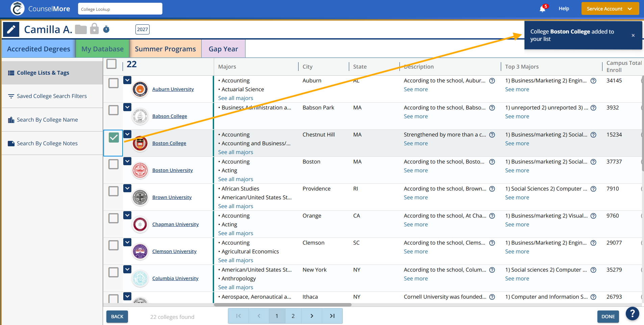The height and width of the screenshot is (325, 644).
Task: Expand the Clemson University row dropdown
Action: click(127, 242)
